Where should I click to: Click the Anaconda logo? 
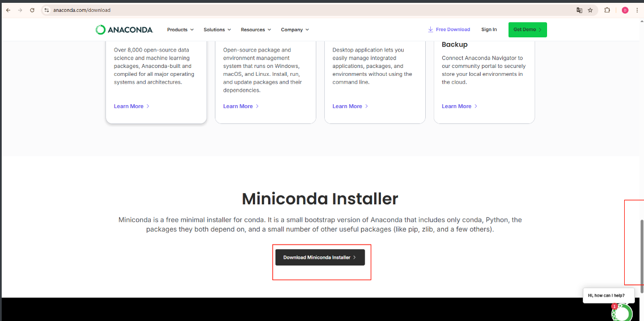(124, 29)
